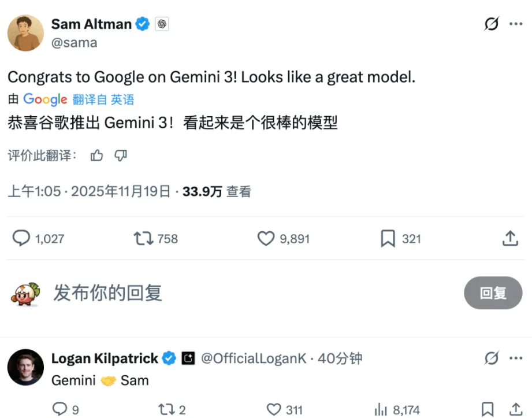Image resolution: width=532 pixels, height=418 pixels.
Task: Open the 英语 original language link
Action: pyautogui.click(x=123, y=99)
